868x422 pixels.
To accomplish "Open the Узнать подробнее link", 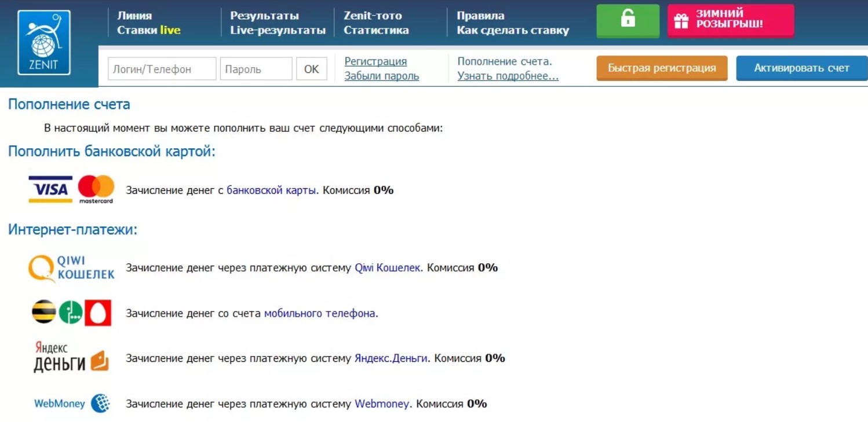I will (508, 76).
